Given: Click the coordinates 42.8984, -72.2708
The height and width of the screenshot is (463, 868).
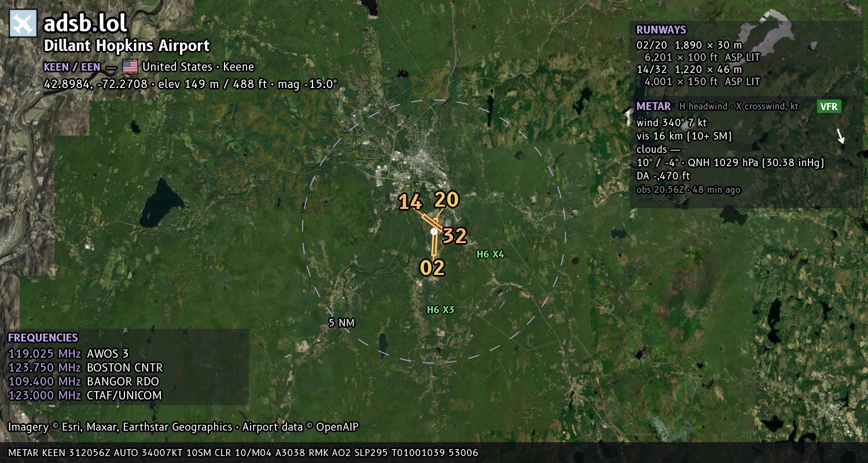Looking at the screenshot, I should tap(97, 83).
